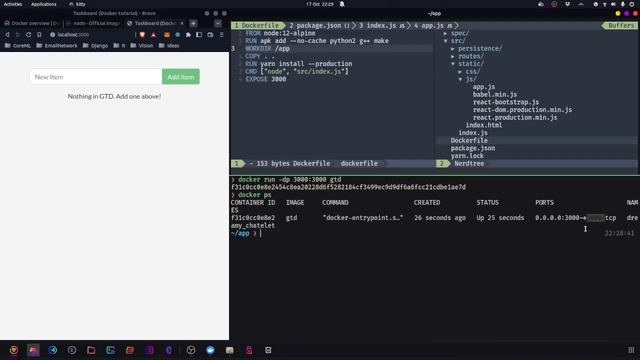Open the Ideas bookmarks folder
640x360 pixels.
click(x=169, y=46)
